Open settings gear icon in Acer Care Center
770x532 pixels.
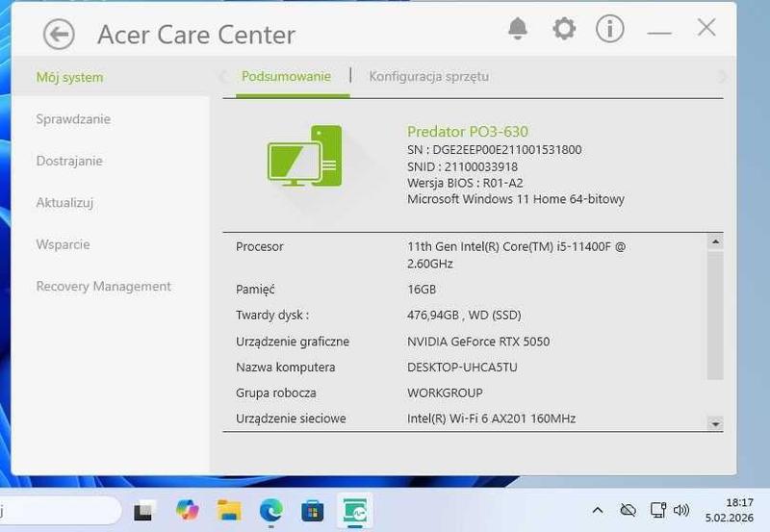click(x=564, y=29)
